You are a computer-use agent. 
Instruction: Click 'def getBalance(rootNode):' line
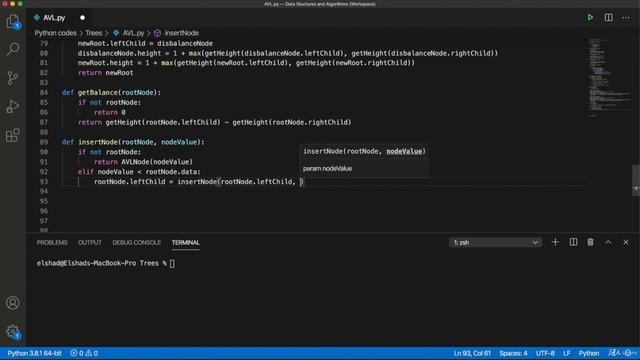(111, 92)
